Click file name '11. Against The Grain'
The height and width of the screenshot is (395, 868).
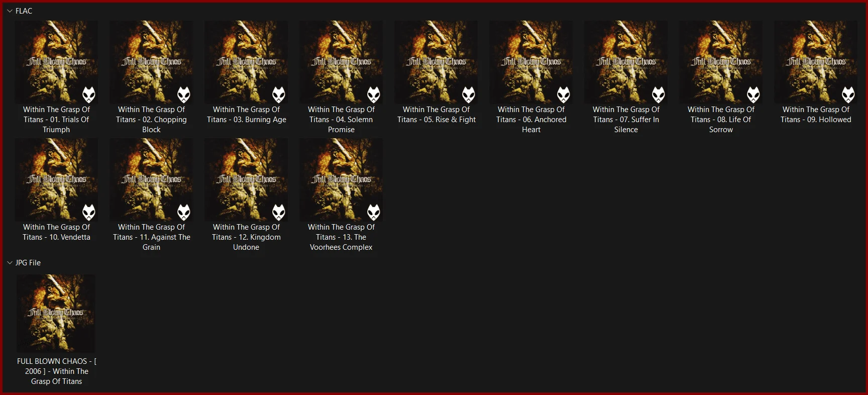pyautogui.click(x=151, y=237)
